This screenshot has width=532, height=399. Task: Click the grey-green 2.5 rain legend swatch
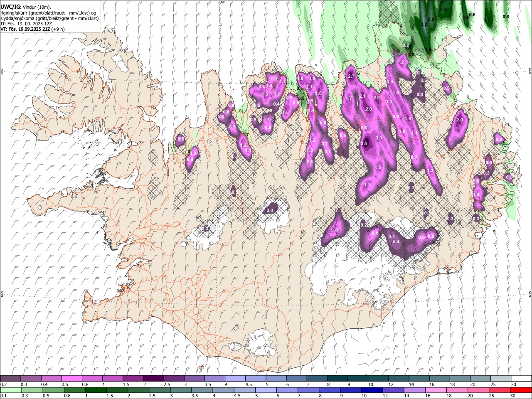160,390
